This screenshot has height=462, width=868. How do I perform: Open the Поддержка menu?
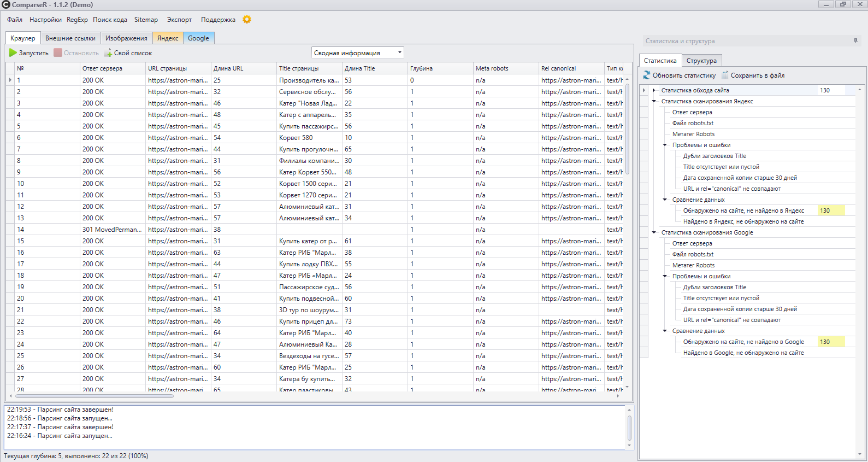click(218, 20)
